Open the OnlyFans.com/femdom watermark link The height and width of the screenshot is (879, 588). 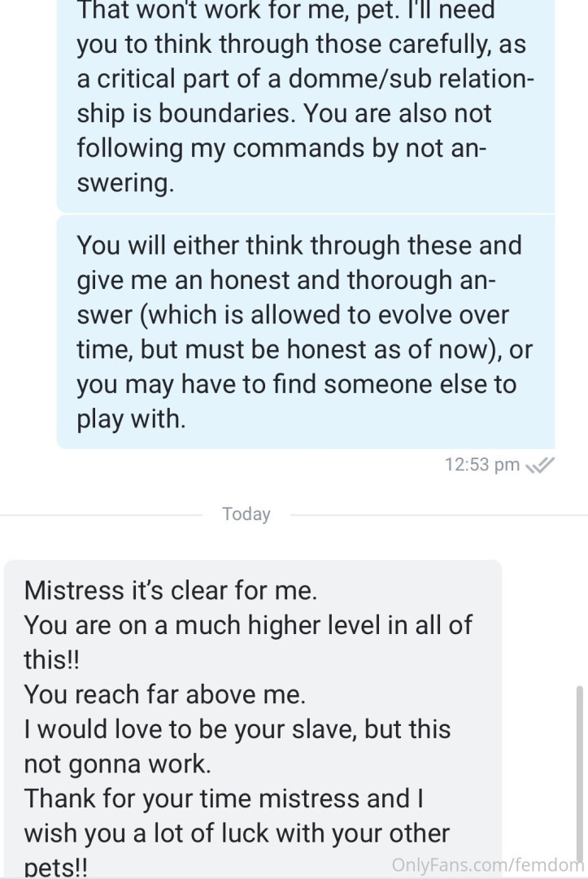tap(489, 864)
